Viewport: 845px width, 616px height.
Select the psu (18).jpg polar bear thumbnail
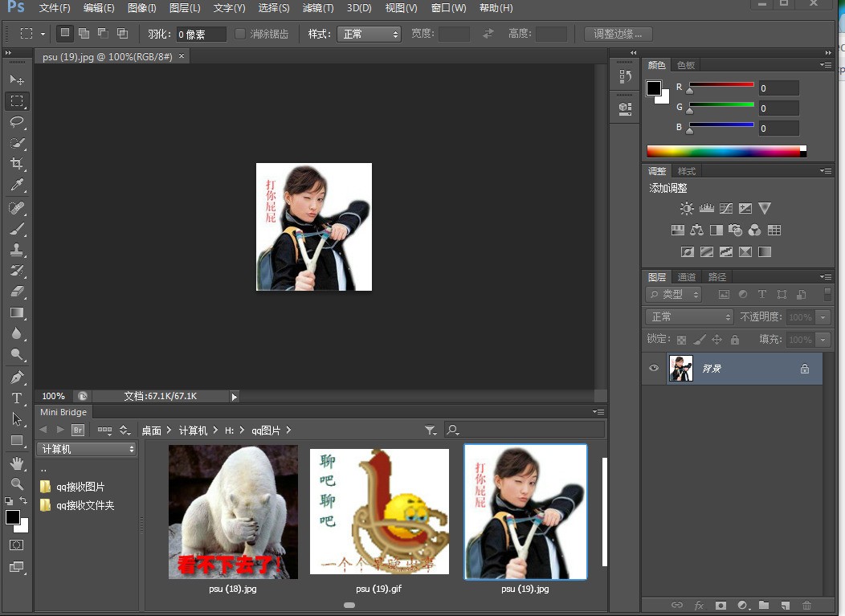[x=234, y=512]
